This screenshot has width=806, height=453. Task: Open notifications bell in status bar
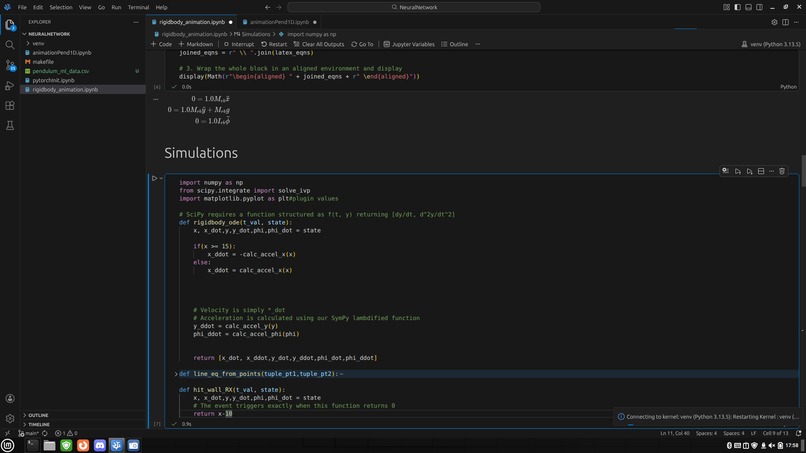(799, 433)
